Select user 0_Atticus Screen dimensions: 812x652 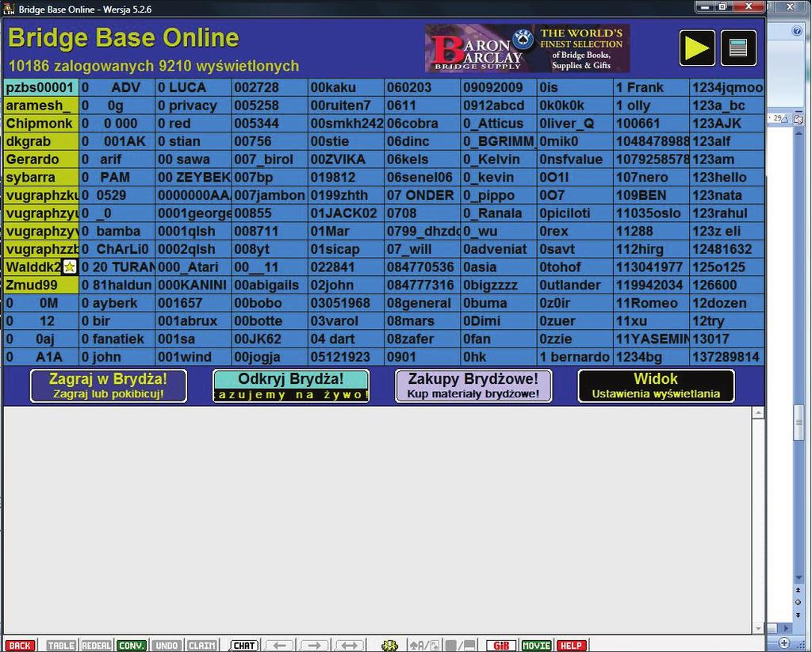[x=499, y=123]
